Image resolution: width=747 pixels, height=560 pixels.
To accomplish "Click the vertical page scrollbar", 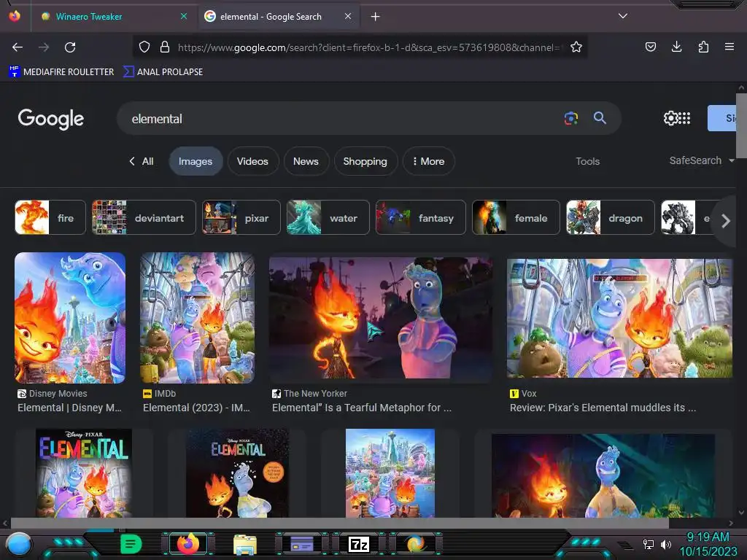I will (x=741, y=125).
